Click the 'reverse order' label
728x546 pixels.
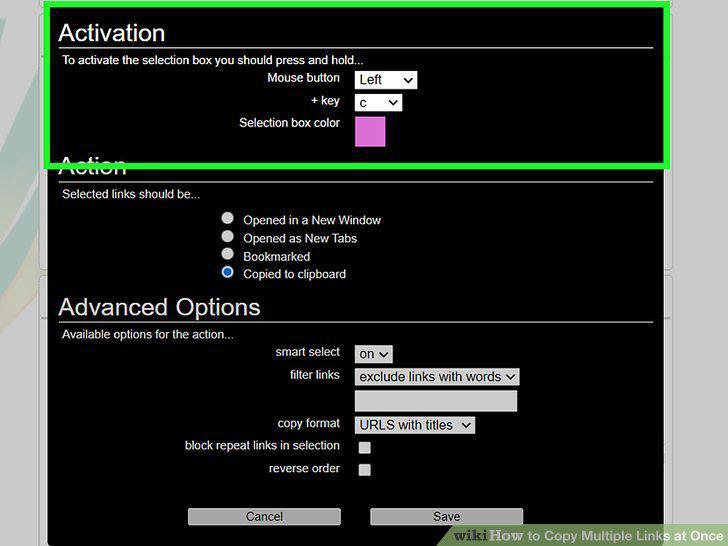(x=304, y=468)
